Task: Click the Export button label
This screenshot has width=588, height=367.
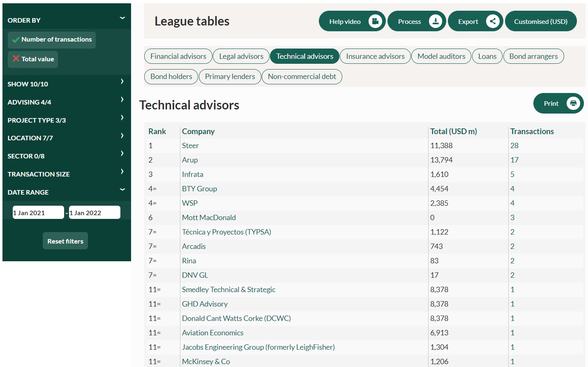Action: (x=468, y=21)
